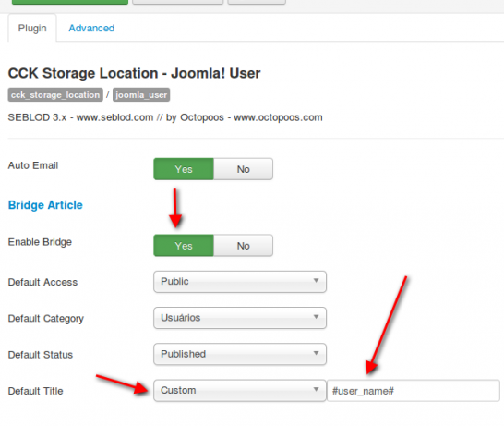Switch to the Advanced tab
This screenshot has width=504, height=426.
point(91,29)
